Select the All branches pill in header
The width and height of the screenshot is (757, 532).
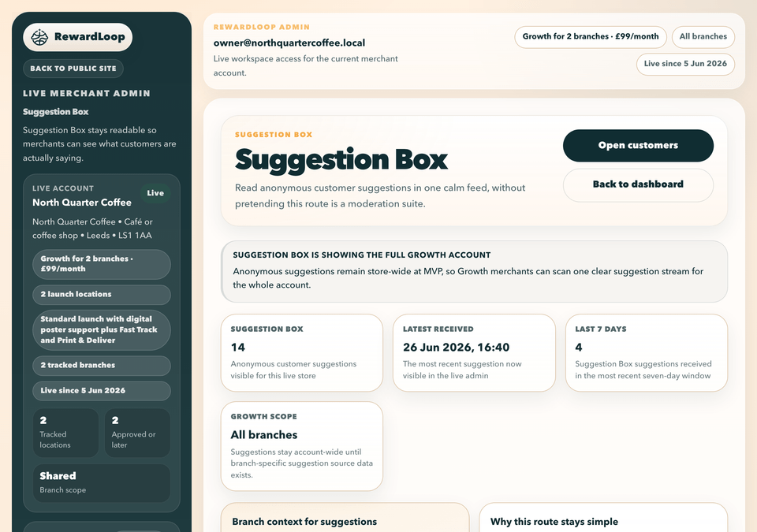tap(703, 37)
